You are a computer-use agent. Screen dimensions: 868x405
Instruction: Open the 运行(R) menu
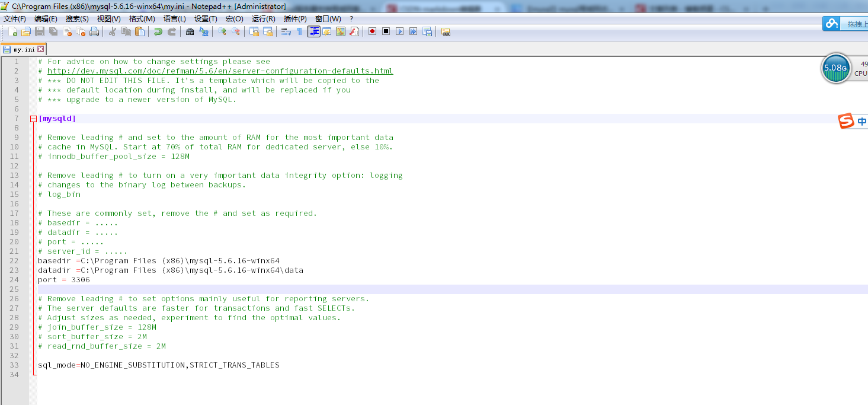tap(263, 19)
